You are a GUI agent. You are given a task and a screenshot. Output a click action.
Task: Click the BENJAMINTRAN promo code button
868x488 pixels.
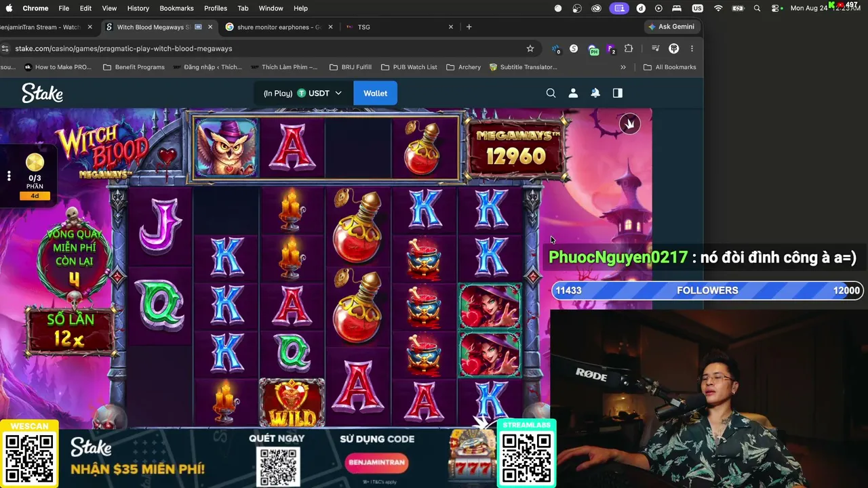coord(377,463)
